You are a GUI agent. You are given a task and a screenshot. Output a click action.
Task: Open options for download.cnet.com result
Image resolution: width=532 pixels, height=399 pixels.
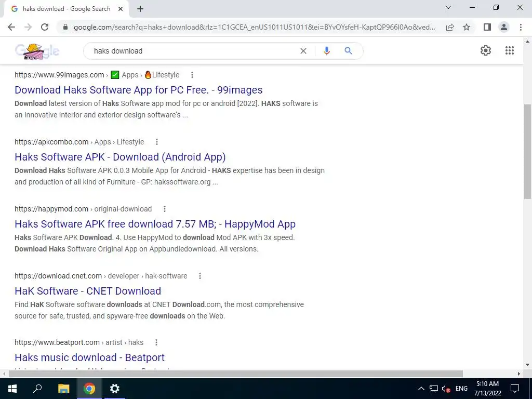point(200,276)
